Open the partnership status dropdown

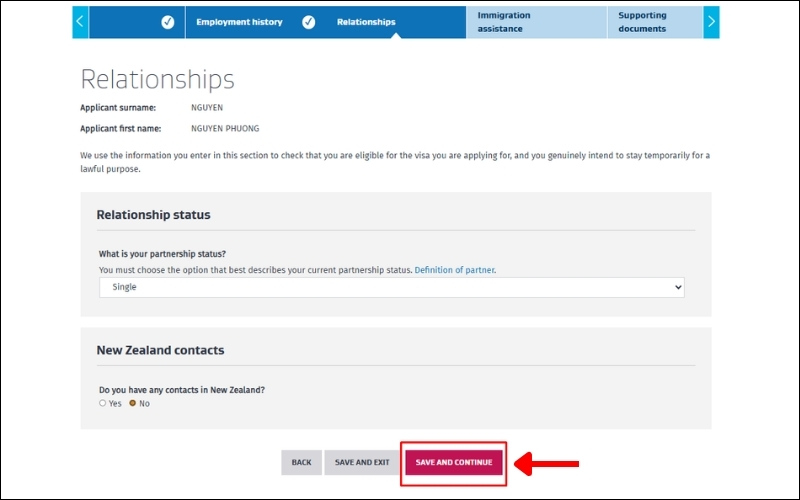[x=391, y=287]
